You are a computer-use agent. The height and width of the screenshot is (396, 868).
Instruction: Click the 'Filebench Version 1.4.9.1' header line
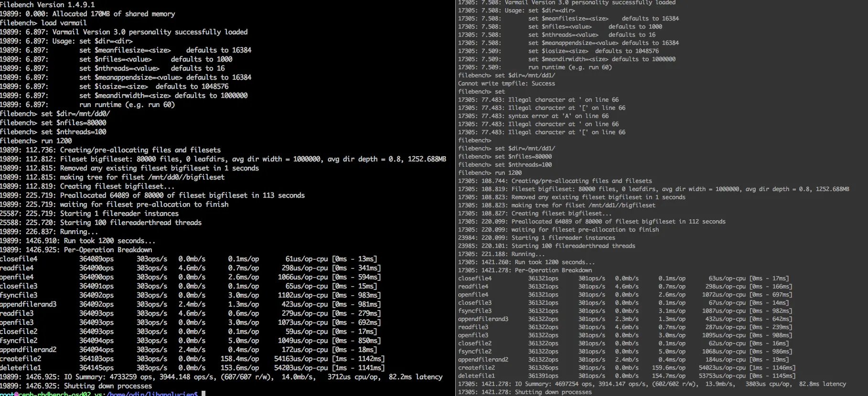click(x=47, y=4)
